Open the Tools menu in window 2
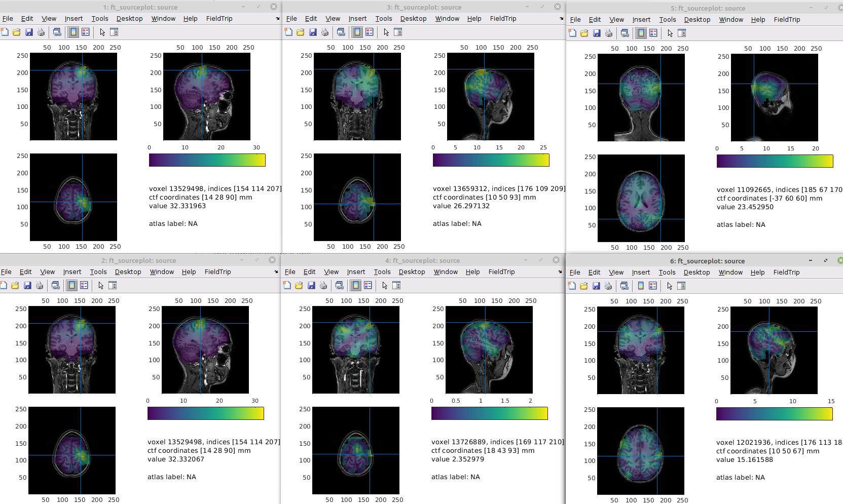Image resolution: width=843 pixels, height=504 pixels. [98, 272]
